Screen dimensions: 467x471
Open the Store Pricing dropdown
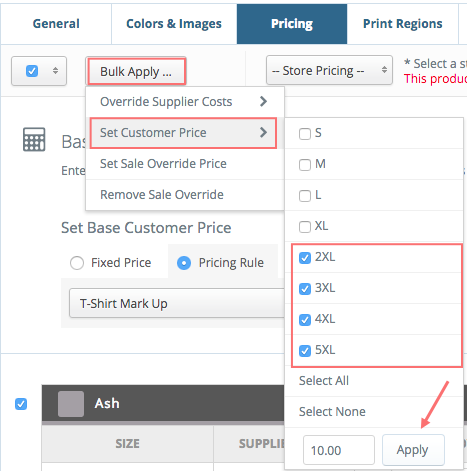coord(329,70)
